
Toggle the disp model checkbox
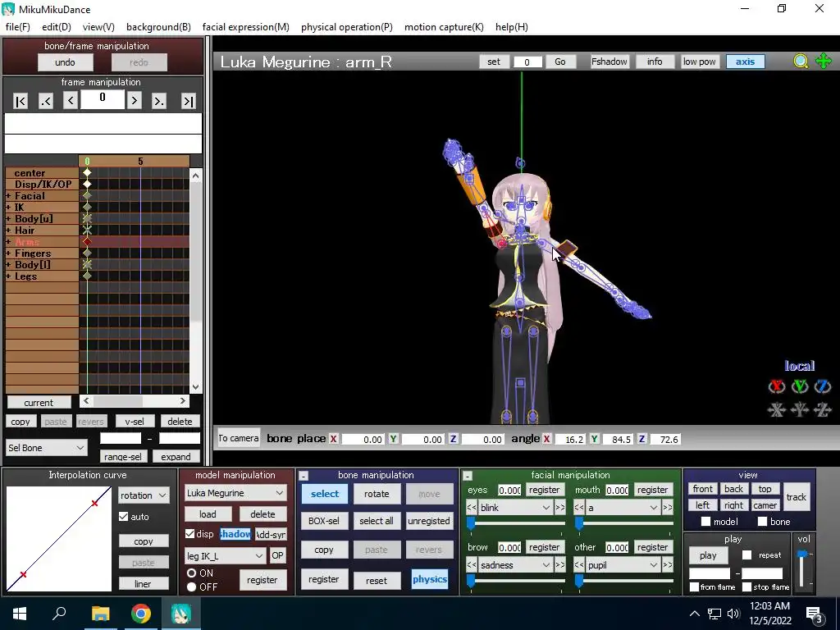[189, 533]
